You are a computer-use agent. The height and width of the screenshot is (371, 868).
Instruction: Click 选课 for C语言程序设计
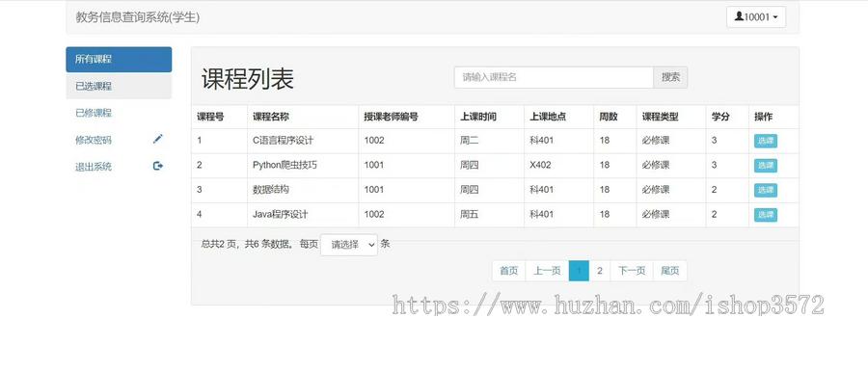pos(766,141)
